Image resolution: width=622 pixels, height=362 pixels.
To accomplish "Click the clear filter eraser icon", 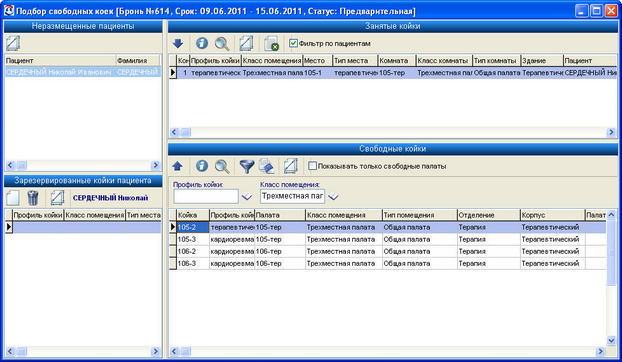I will pos(266,166).
